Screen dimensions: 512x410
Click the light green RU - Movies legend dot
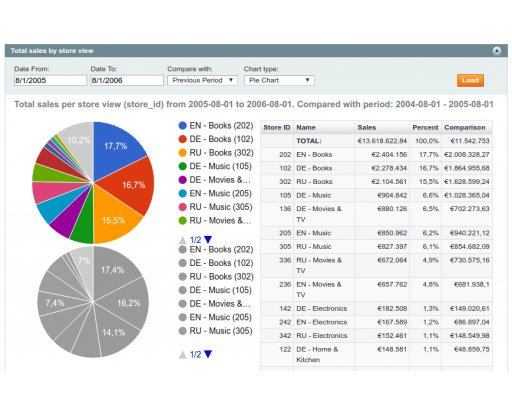(x=182, y=221)
